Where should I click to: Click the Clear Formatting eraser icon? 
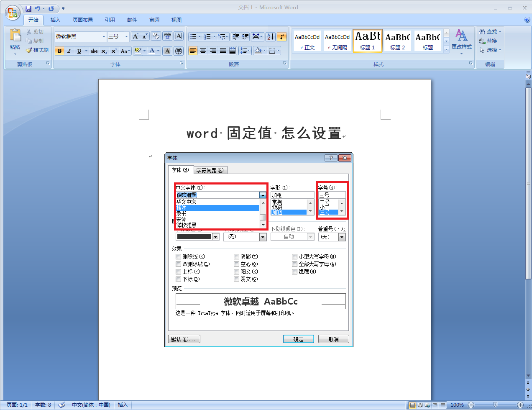point(156,36)
